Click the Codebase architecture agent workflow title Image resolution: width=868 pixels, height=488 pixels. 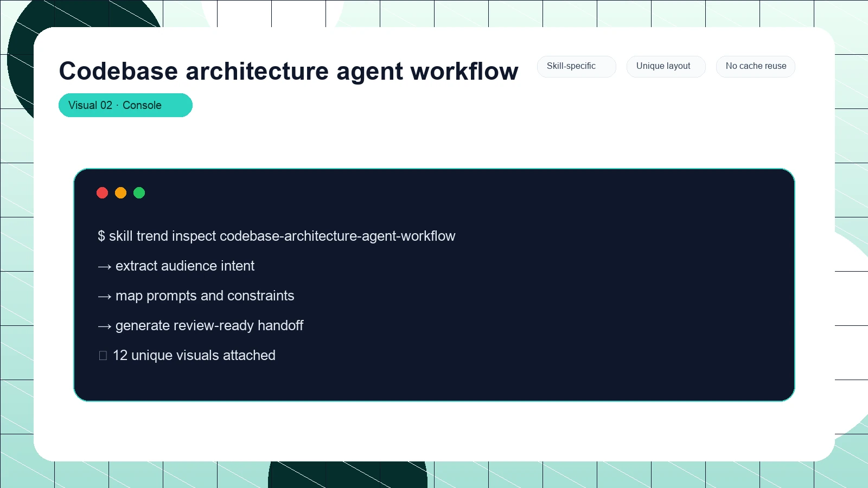289,71
